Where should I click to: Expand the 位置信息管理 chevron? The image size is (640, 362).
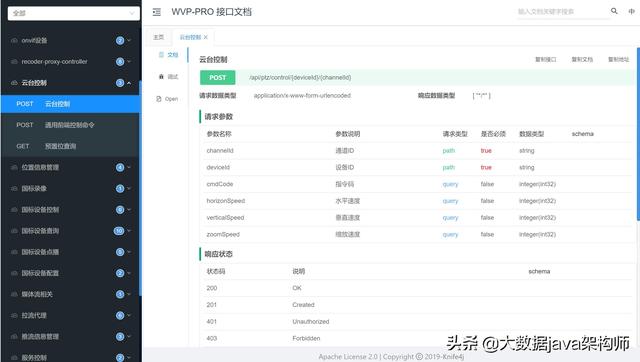(129, 167)
